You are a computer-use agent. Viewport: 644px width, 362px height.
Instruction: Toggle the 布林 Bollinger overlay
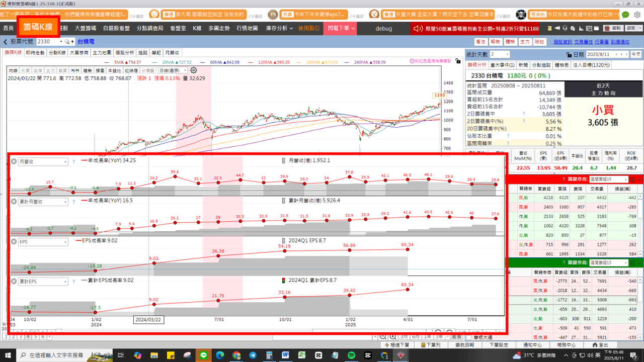(75, 70)
